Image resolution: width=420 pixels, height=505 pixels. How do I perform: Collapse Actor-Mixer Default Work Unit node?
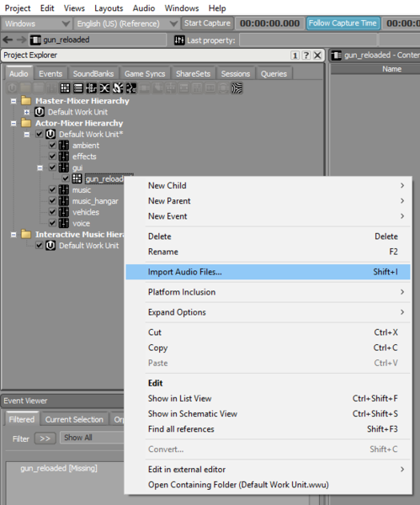click(27, 135)
